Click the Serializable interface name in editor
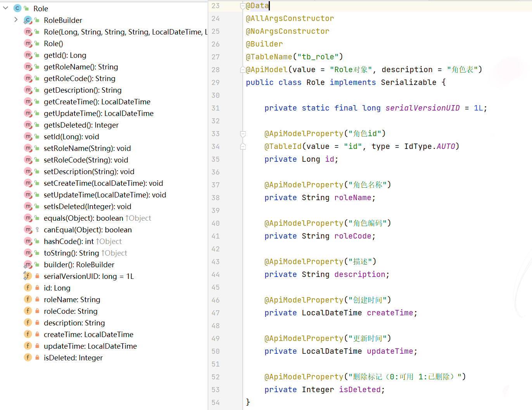Image resolution: width=532 pixels, height=410 pixels. tap(408, 82)
